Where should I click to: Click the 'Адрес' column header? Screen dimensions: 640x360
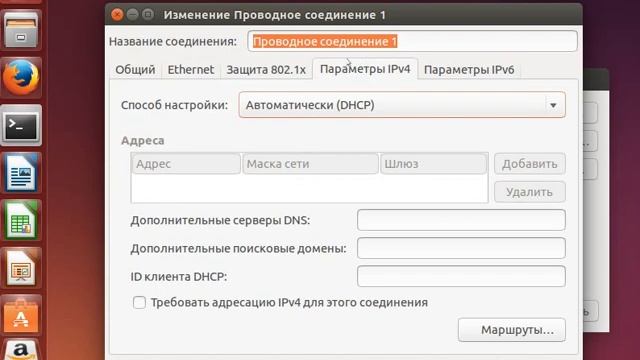[186, 164]
